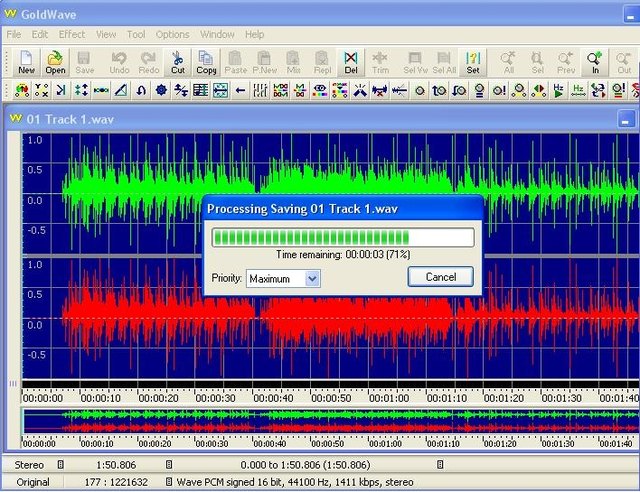Click the Open file toolbar button
The width and height of the screenshot is (640, 492).
55,62
